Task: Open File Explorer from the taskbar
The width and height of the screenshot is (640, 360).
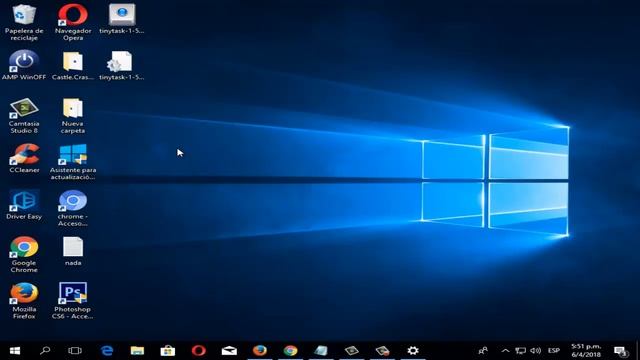Action: click(x=137, y=351)
